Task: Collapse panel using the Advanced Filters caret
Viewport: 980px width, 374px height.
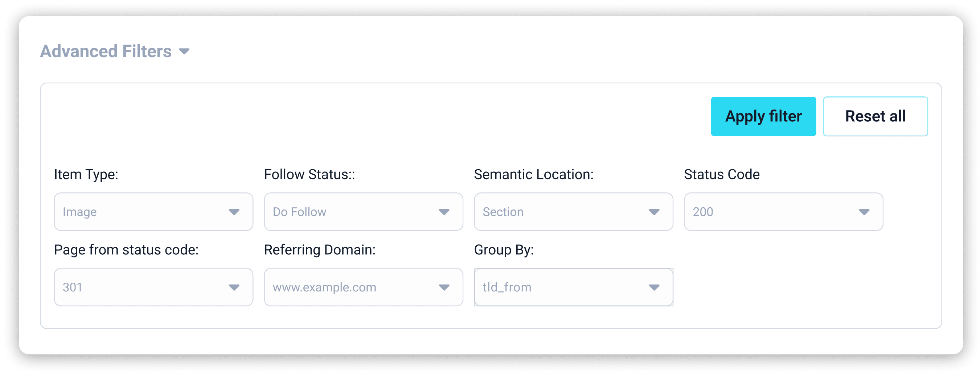Action: coord(184,52)
